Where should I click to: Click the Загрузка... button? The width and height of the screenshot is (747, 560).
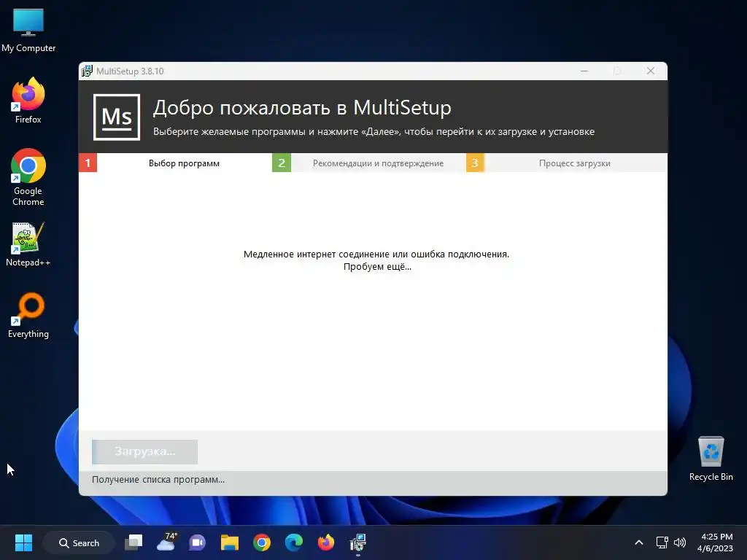click(145, 451)
